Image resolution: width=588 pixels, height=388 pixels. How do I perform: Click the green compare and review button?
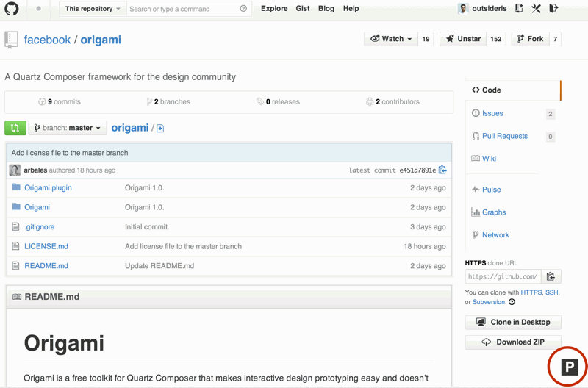point(15,128)
